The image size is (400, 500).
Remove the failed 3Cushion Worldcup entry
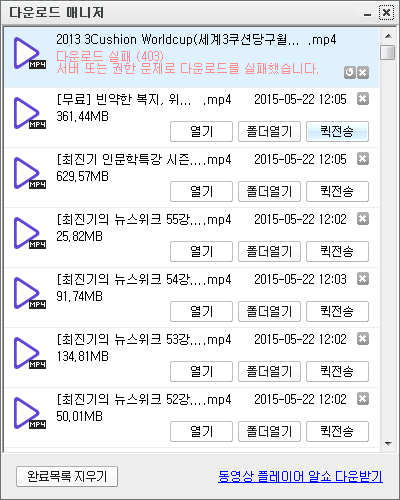point(363,72)
